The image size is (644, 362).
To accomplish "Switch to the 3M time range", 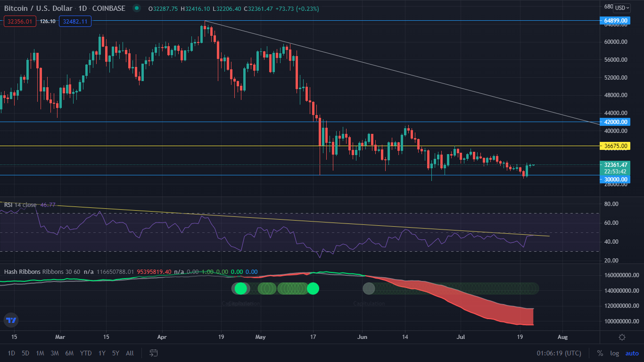I will coord(55,353).
